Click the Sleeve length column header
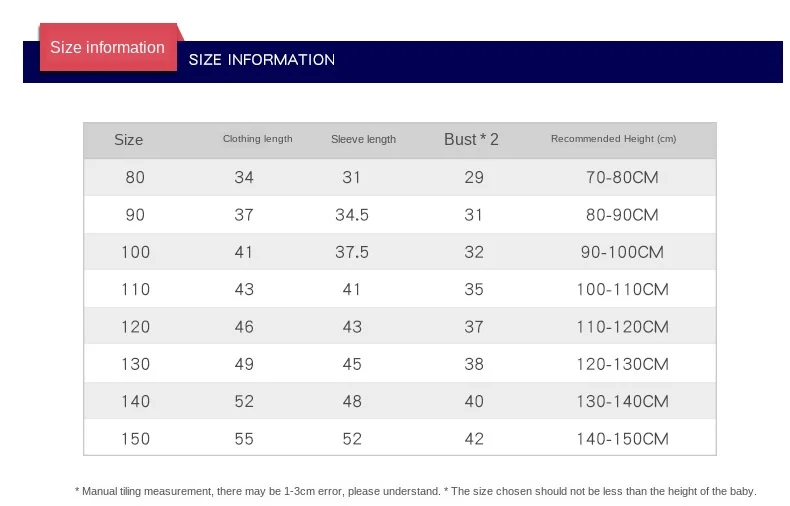790x506 pixels. click(x=363, y=139)
